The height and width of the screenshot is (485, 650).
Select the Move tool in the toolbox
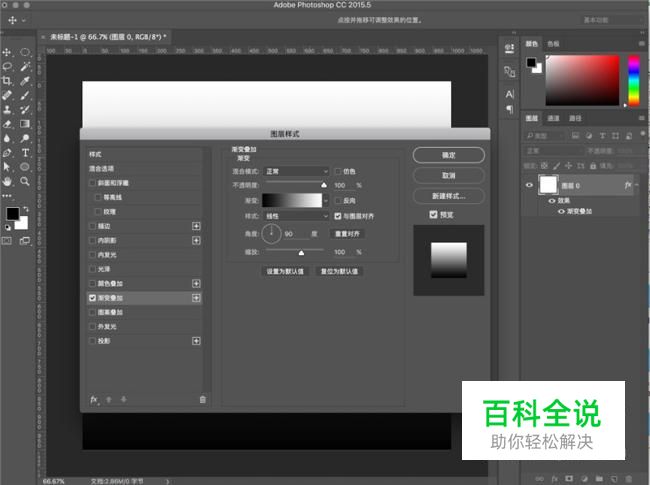tap(7, 52)
